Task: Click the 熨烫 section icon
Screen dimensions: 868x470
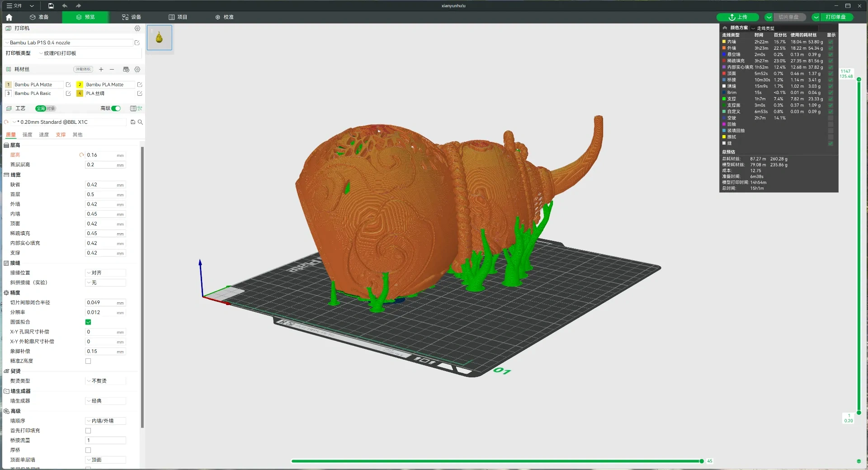Action: tap(6, 371)
